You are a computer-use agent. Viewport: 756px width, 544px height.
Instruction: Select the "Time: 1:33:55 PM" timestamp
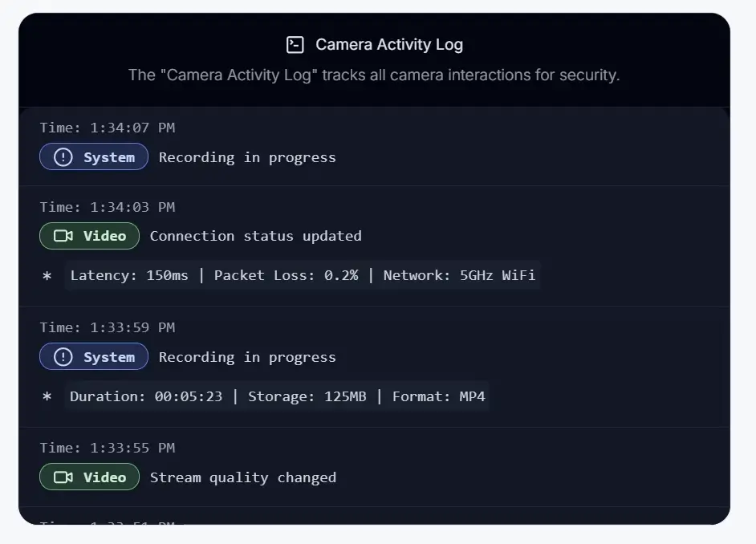click(107, 448)
